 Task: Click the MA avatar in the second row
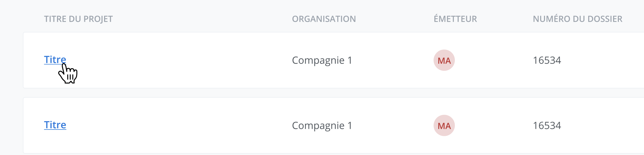(x=444, y=125)
